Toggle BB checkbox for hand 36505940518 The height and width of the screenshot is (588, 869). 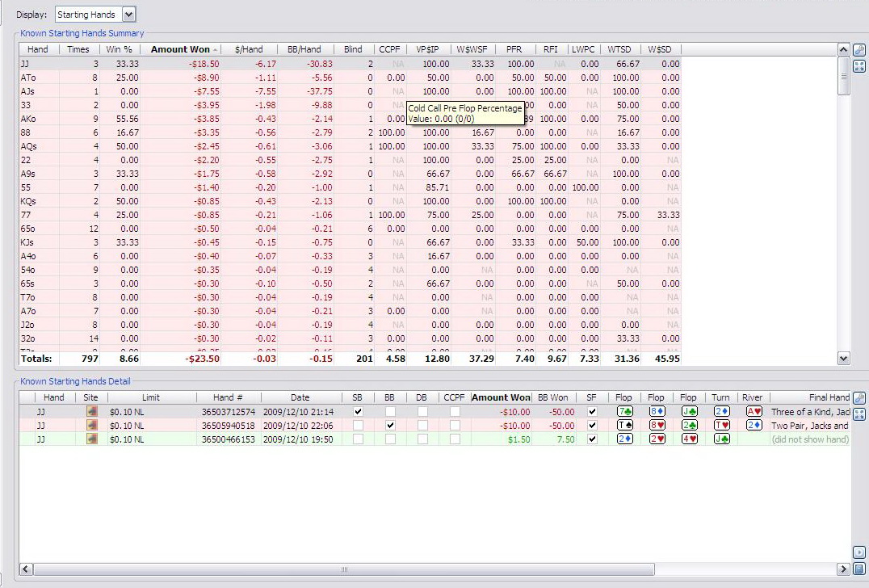tap(391, 426)
